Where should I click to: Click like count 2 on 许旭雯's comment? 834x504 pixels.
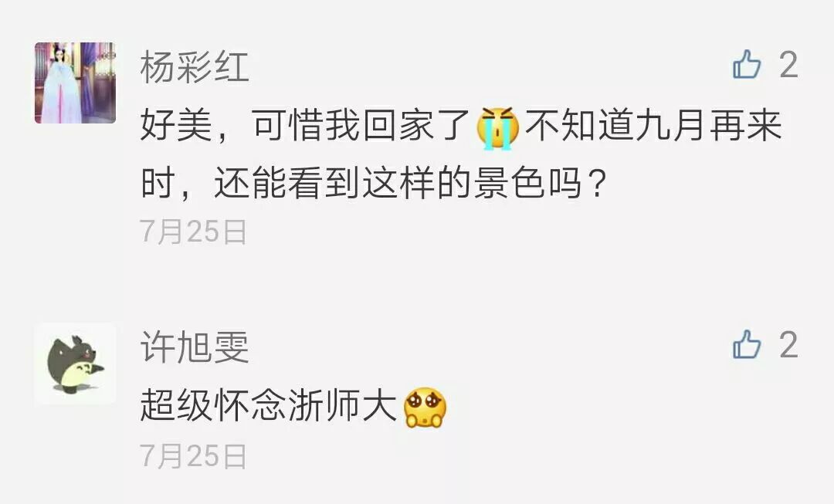coord(788,344)
